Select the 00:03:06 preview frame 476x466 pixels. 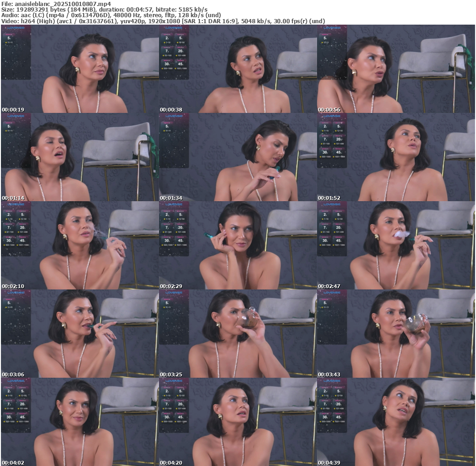tap(79, 334)
